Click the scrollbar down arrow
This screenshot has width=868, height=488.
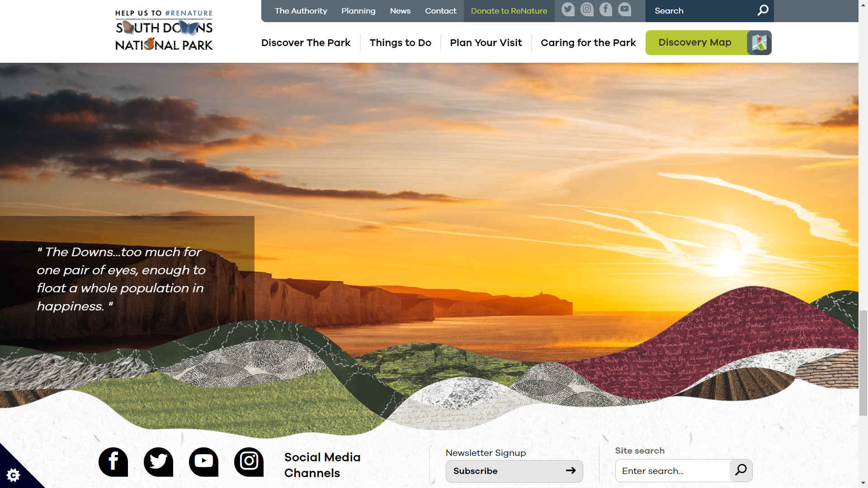863,483
